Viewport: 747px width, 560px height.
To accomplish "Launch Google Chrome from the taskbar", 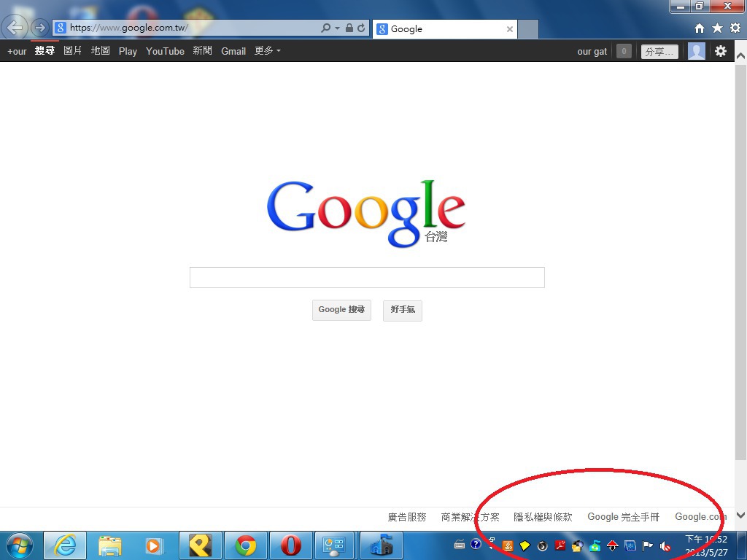I will tap(245, 545).
